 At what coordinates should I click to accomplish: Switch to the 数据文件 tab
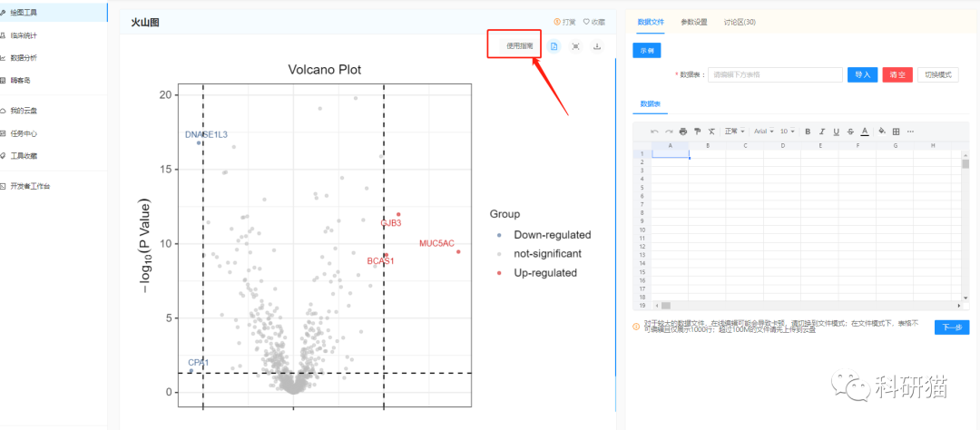651,22
